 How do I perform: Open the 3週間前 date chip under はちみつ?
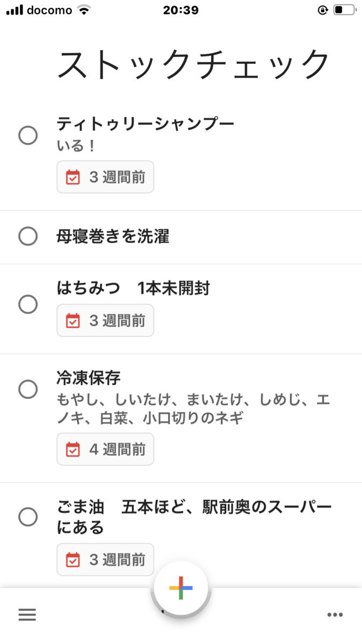click(105, 321)
